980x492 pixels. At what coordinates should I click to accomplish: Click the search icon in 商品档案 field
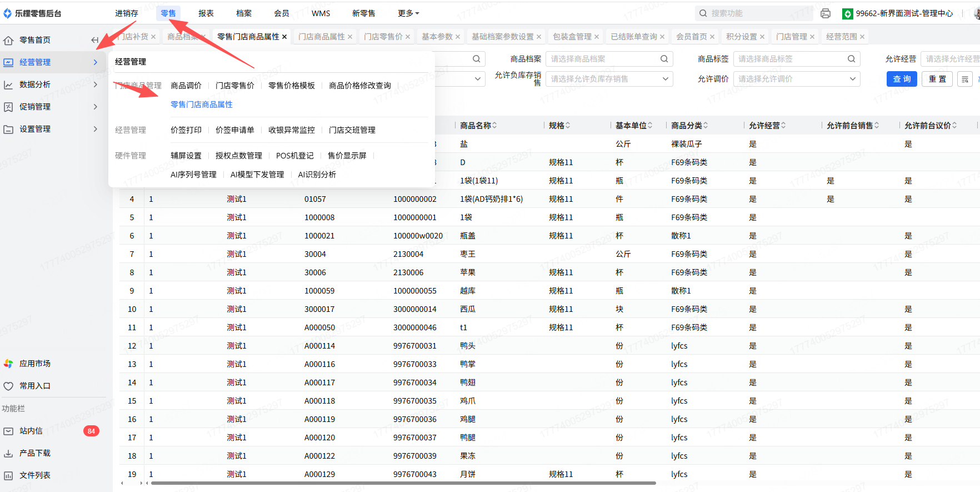(x=664, y=59)
